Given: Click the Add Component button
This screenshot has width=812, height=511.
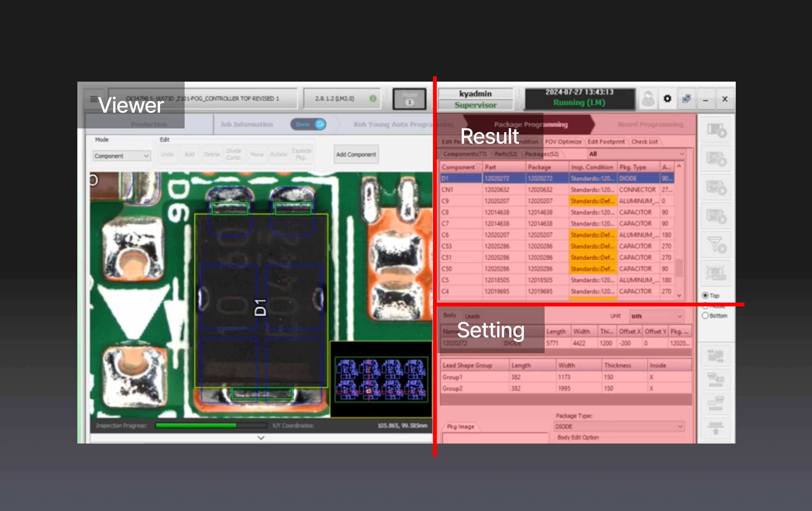Looking at the screenshot, I should 356,154.
